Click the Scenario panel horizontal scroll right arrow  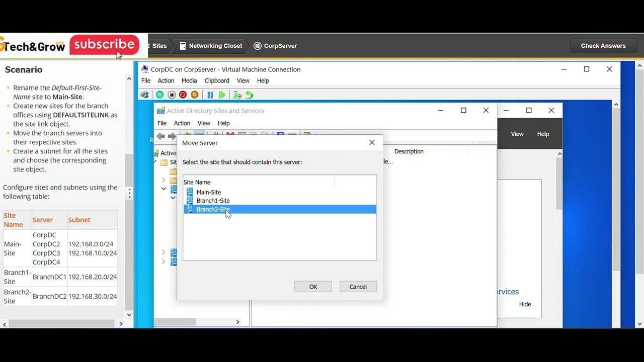121,324
